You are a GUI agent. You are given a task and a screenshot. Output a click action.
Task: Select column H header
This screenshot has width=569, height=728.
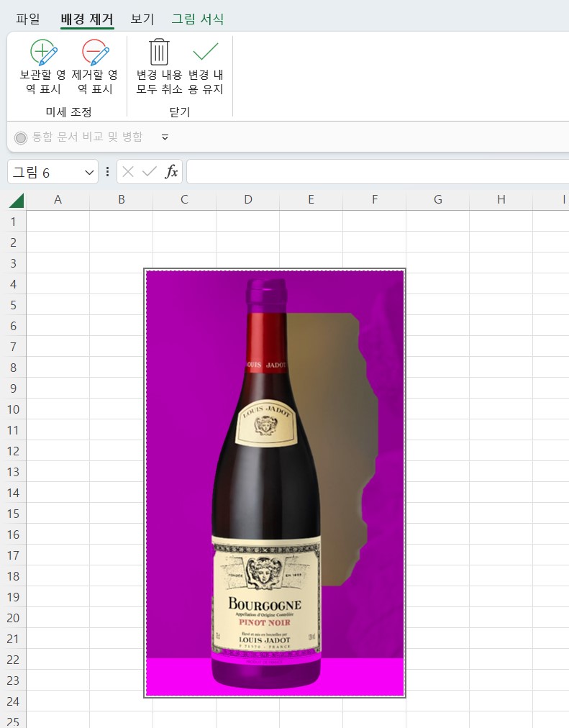point(501,200)
